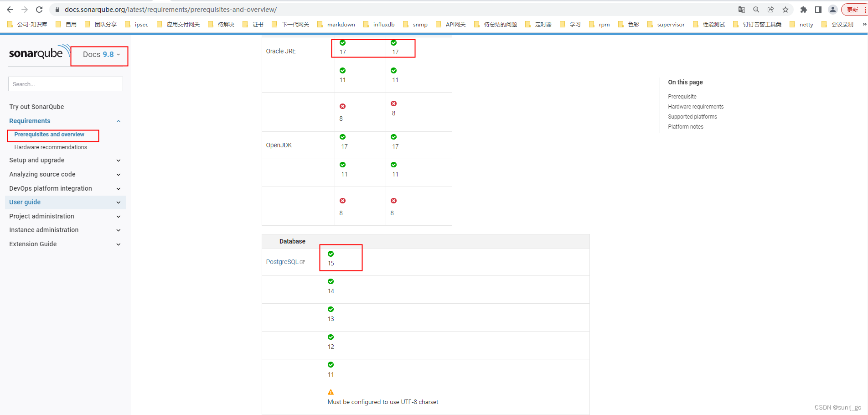View site info via the lock icon
The image size is (868, 415).
57,10
